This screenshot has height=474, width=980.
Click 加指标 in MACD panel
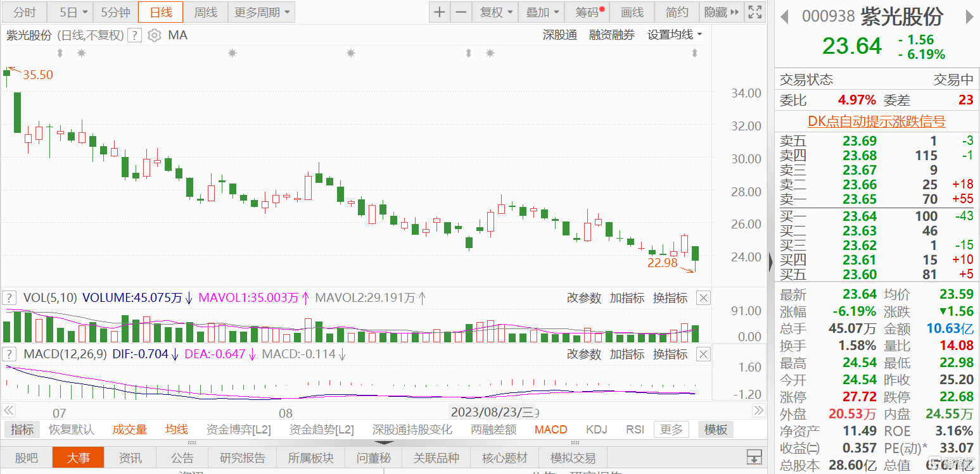point(627,354)
